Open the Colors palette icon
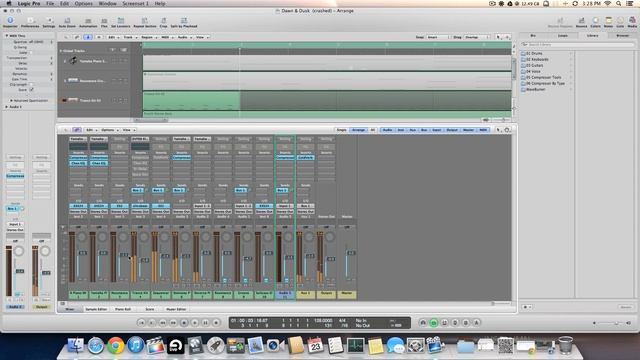The image size is (640, 360). 596,22
